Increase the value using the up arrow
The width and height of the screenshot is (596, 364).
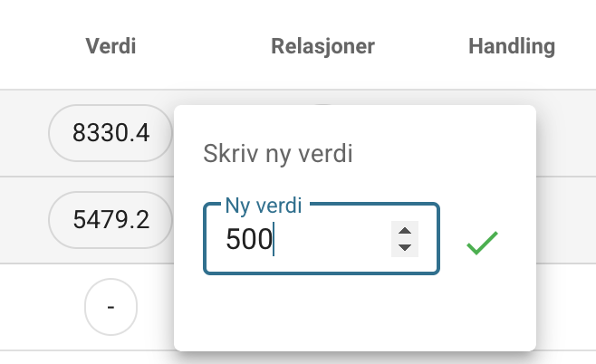[x=405, y=231]
